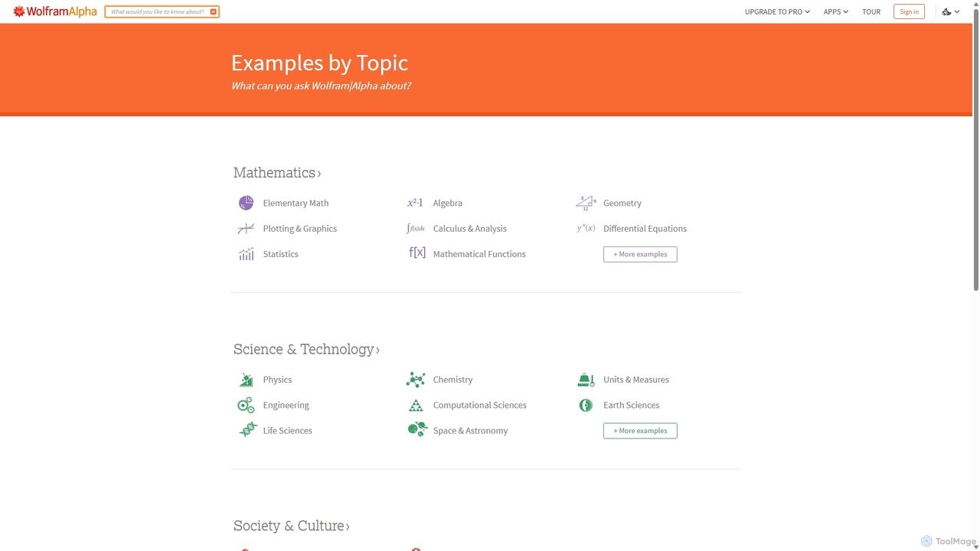Viewport: 980px width, 551px height.
Task: Click the Earth Sciences globe icon
Action: 586,405
